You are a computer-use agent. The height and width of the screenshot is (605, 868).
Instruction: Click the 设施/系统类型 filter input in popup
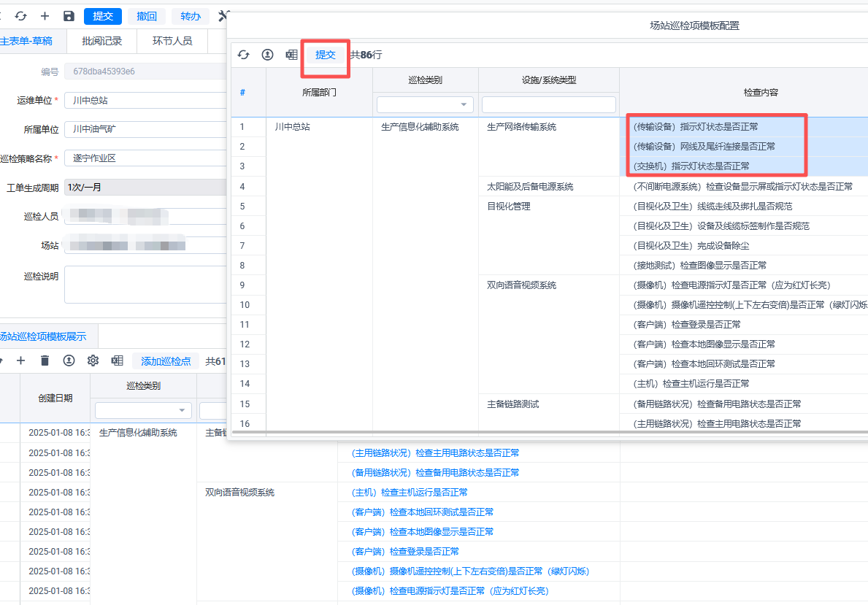click(x=548, y=105)
